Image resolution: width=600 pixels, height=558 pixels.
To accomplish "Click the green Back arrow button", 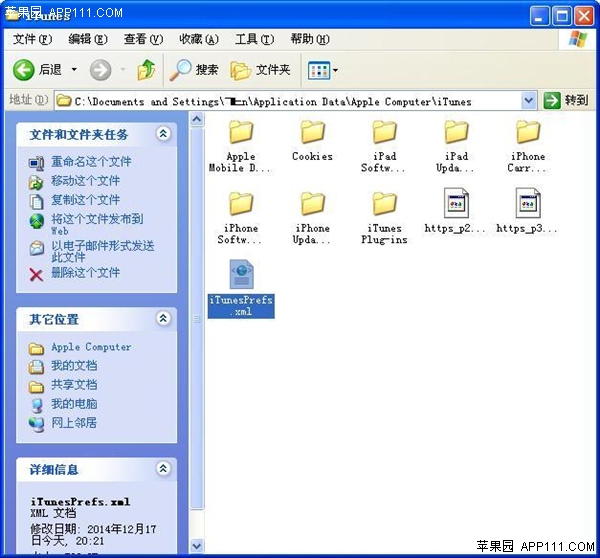I will click(x=24, y=70).
